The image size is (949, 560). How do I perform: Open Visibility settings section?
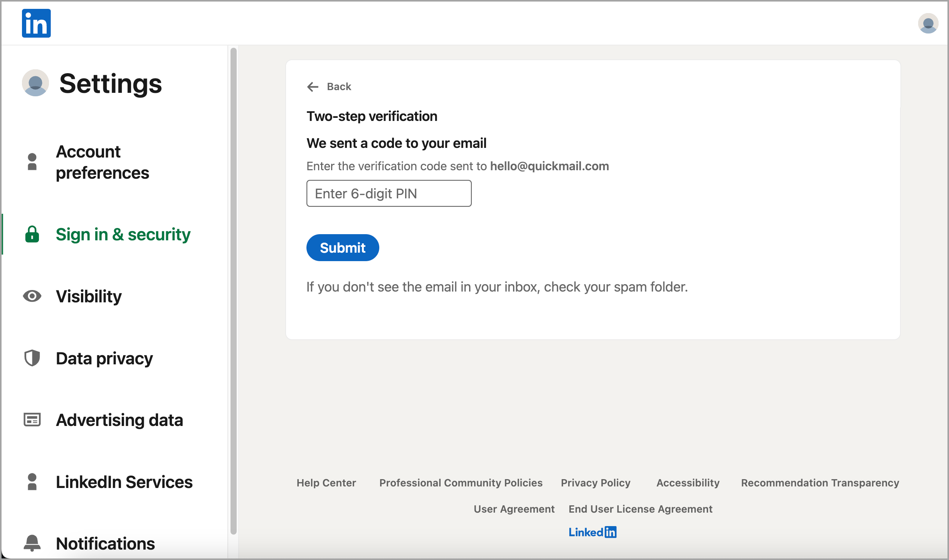(89, 296)
